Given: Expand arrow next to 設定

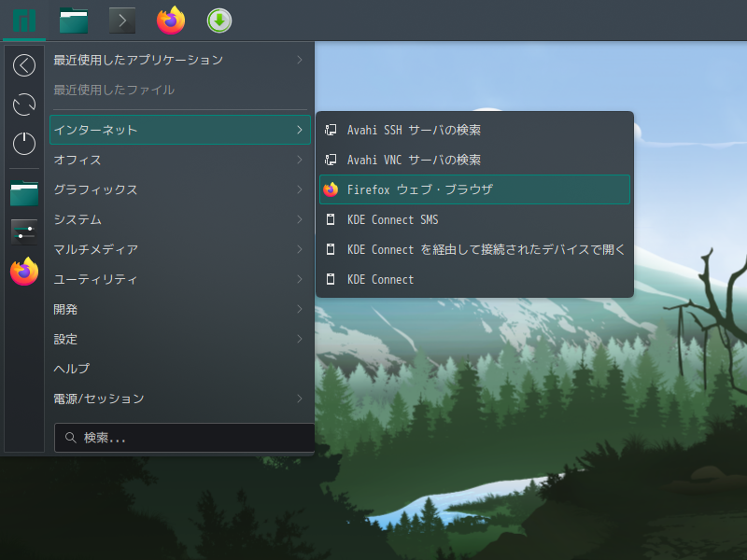Looking at the screenshot, I should pos(300,339).
